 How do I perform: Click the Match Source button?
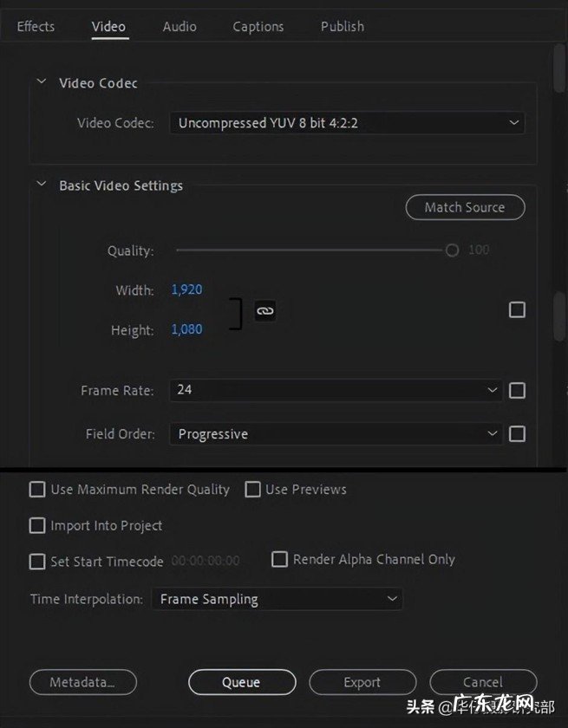point(465,207)
